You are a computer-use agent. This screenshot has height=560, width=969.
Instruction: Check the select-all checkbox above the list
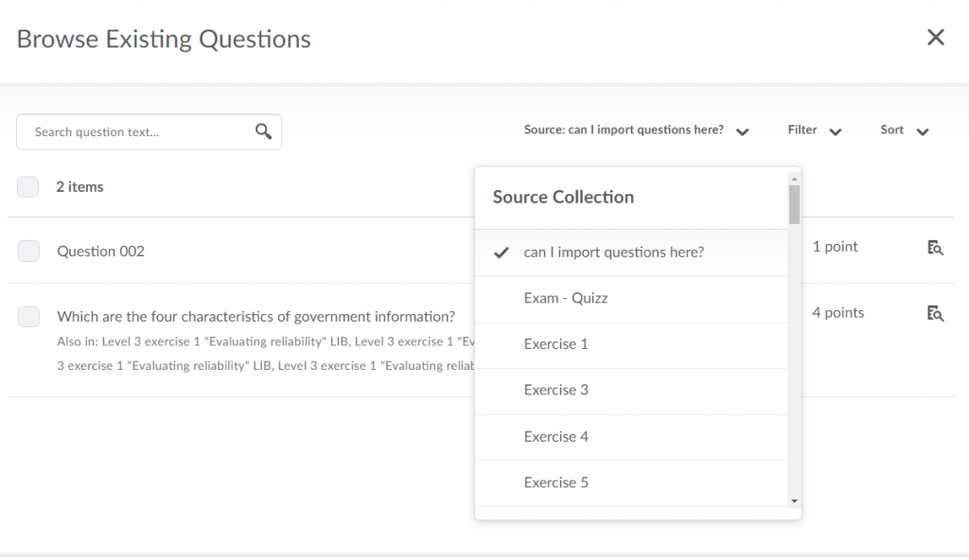(x=27, y=186)
